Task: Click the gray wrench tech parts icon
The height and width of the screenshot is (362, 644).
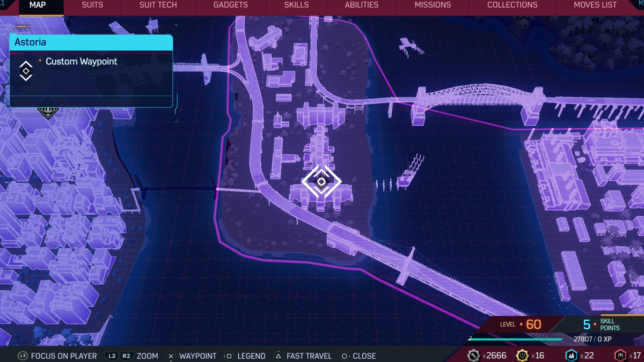Action: pyautogui.click(x=473, y=355)
